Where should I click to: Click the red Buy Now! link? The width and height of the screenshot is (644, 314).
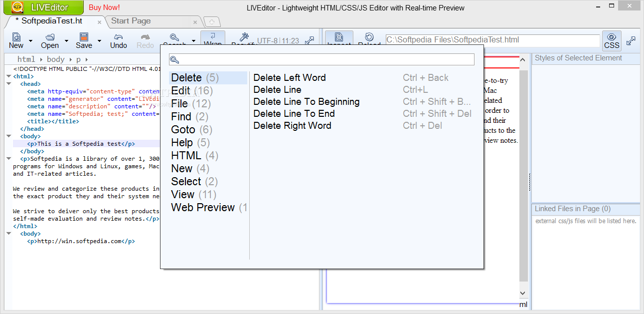pos(104,7)
